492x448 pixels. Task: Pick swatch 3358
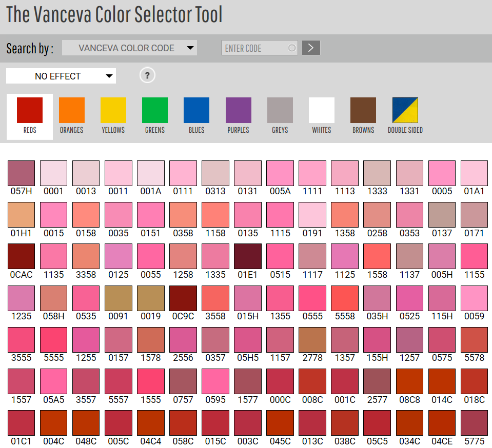tap(86, 256)
